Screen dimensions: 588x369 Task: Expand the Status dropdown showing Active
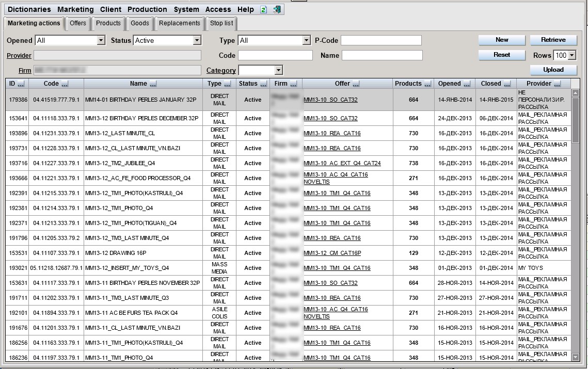click(197, 40)
